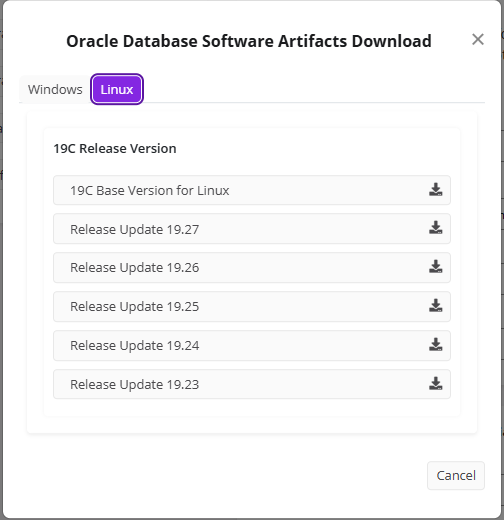Click the dialog title "Oracle Database Software Artifacts Download"
This screenshot has width=504, height=520.
(249, 41)
